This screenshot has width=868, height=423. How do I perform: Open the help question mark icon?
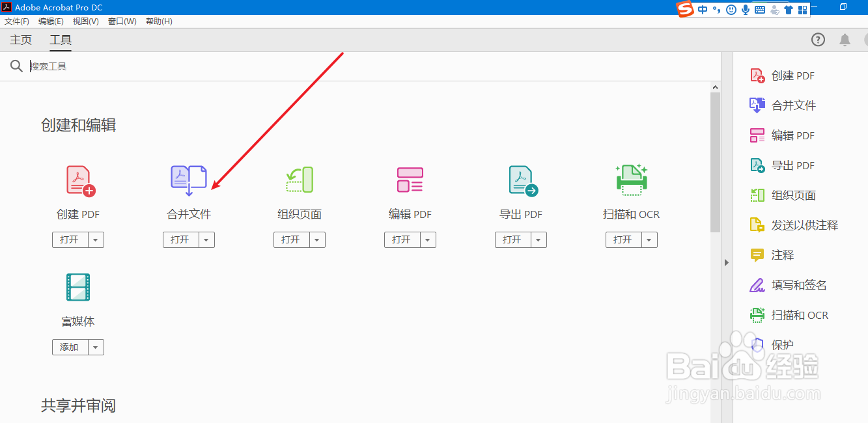click(x=818, y=40)
